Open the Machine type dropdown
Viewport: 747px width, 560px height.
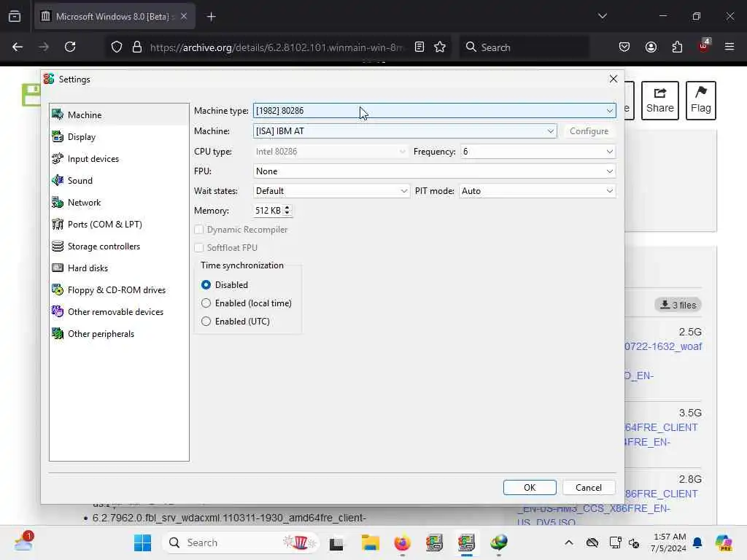pyautogui.click(x=434, y=111)
